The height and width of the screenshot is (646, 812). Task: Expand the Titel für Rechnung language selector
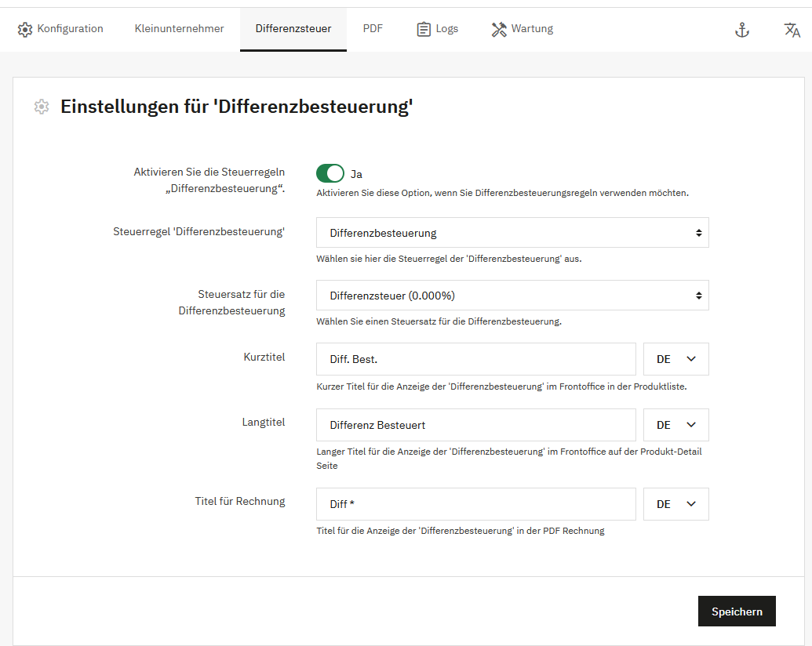(x=675, y=504)
